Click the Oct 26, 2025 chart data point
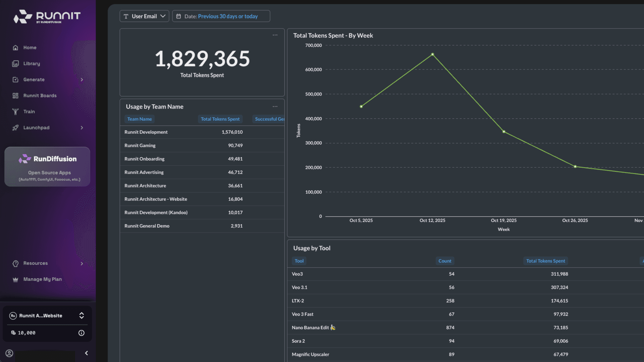The height and width of the screenshot is (362, 644). 575,167
